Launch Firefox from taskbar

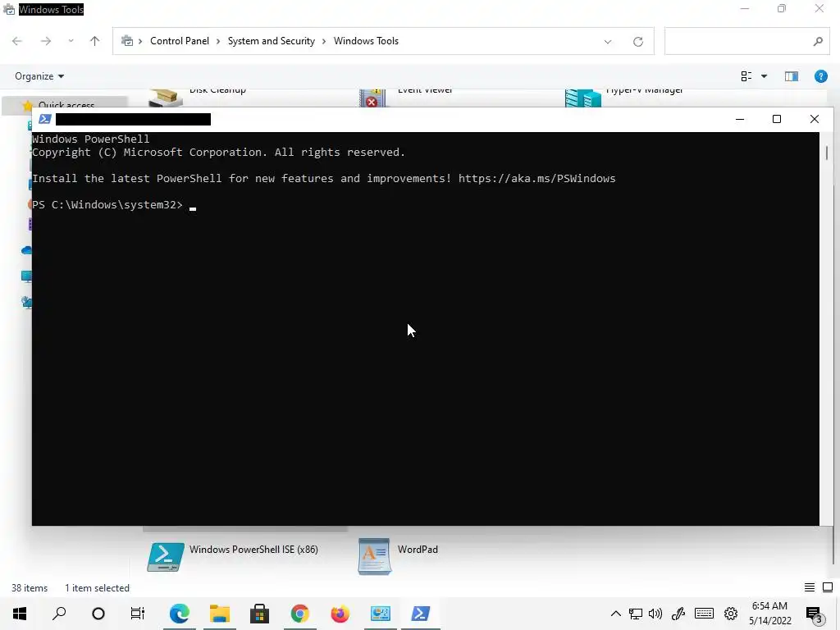(340, 614)
